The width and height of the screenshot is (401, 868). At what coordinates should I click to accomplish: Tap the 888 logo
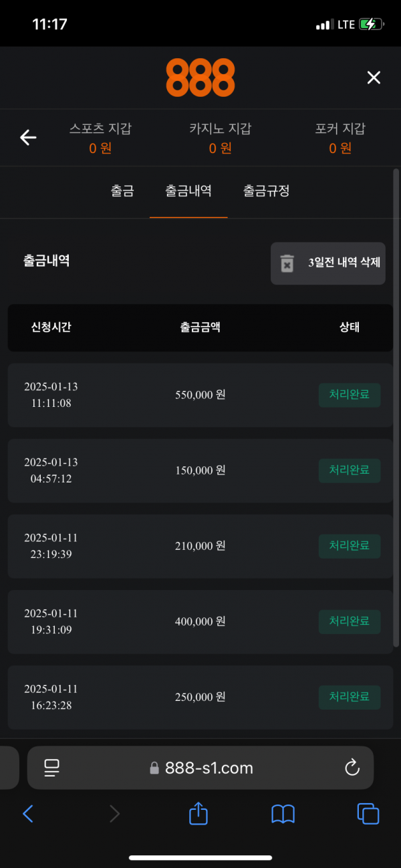200,78
